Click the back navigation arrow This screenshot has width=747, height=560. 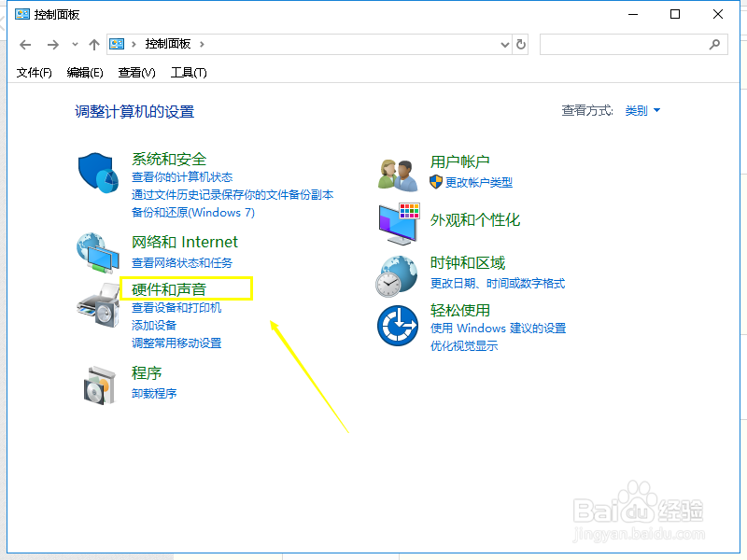point(25,44)
